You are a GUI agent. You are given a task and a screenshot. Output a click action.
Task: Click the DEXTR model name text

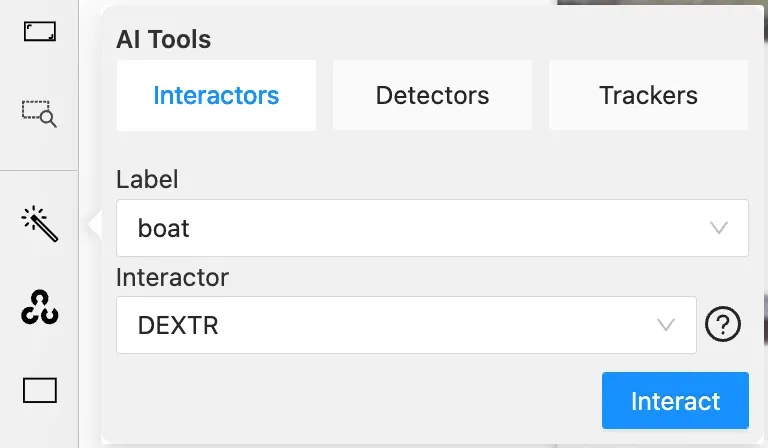(x=178, y=325)
